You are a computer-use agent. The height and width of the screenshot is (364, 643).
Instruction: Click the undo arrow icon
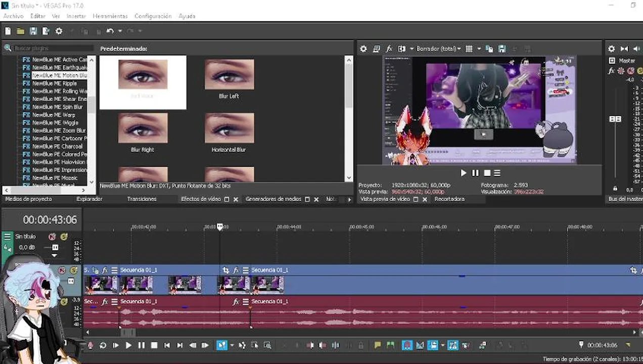point(110,31)
